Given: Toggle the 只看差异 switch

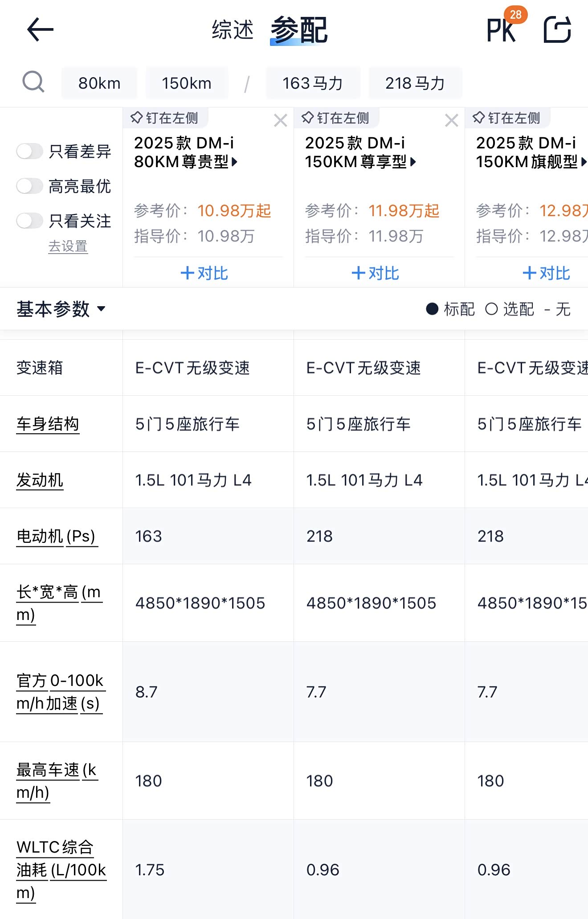Looking at the screenshot, I should point(30,152).
